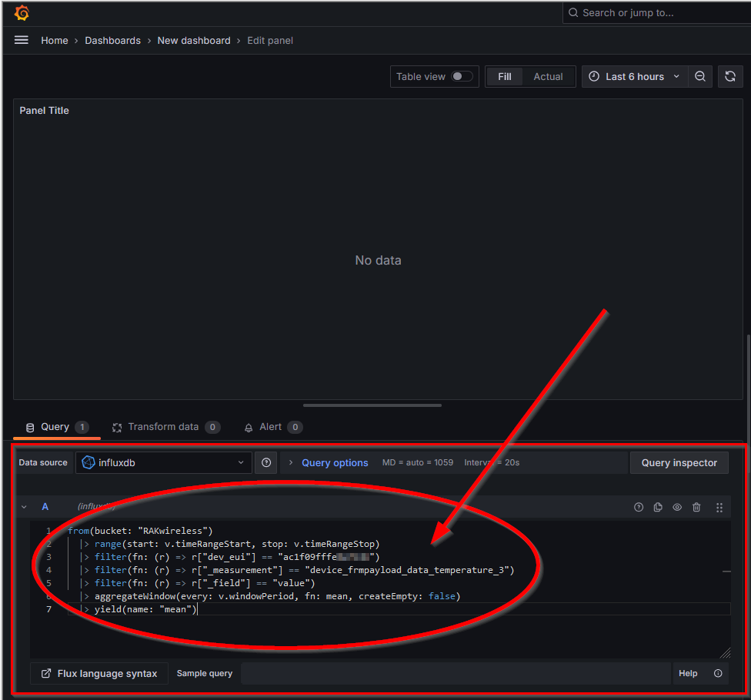Zoom out the time range
Screen dimensions: 751x700
700,76
